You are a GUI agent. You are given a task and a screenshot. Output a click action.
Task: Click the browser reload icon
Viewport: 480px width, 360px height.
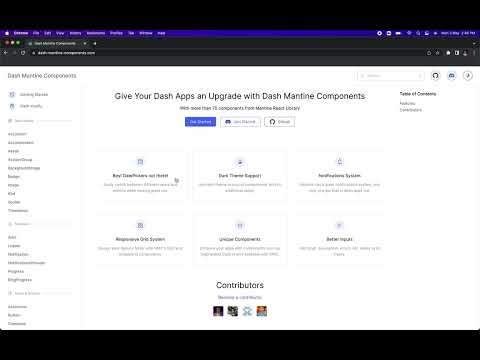pos(23,53)
